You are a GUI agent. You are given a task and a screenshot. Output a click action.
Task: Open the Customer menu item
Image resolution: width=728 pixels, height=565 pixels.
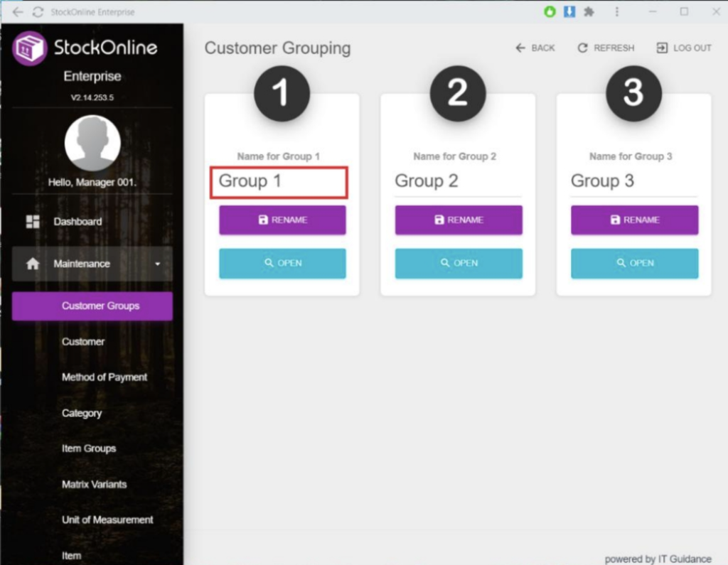(83, 342)
